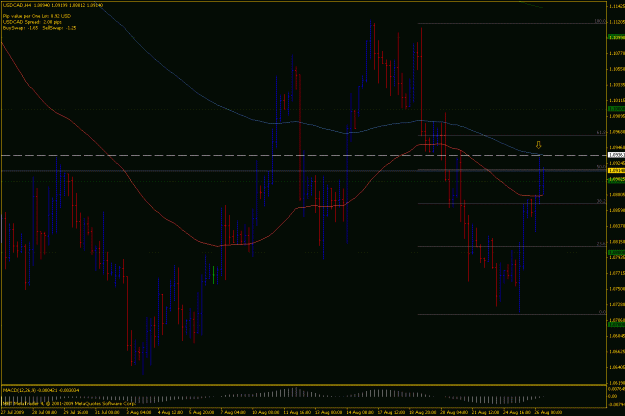Click the 'USDCAD Spread' info line
Viewport: 625px width, 416px height.
coord(32,22)
